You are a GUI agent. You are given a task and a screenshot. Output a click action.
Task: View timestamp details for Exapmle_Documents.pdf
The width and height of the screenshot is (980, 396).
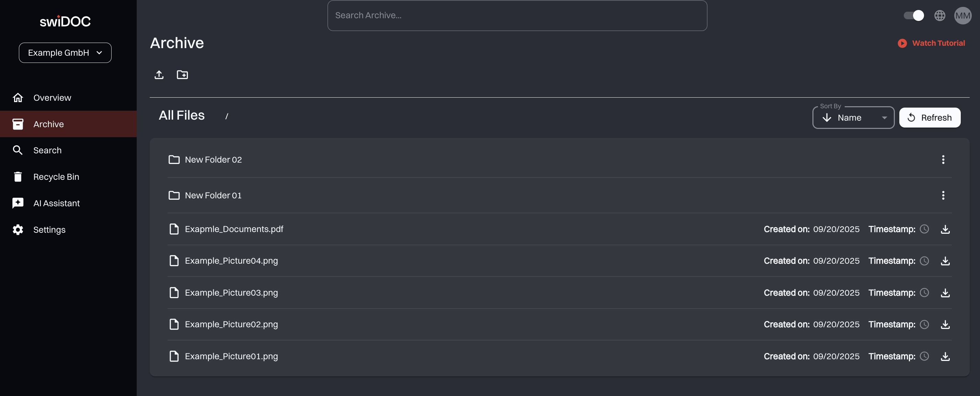click(925, 229)
